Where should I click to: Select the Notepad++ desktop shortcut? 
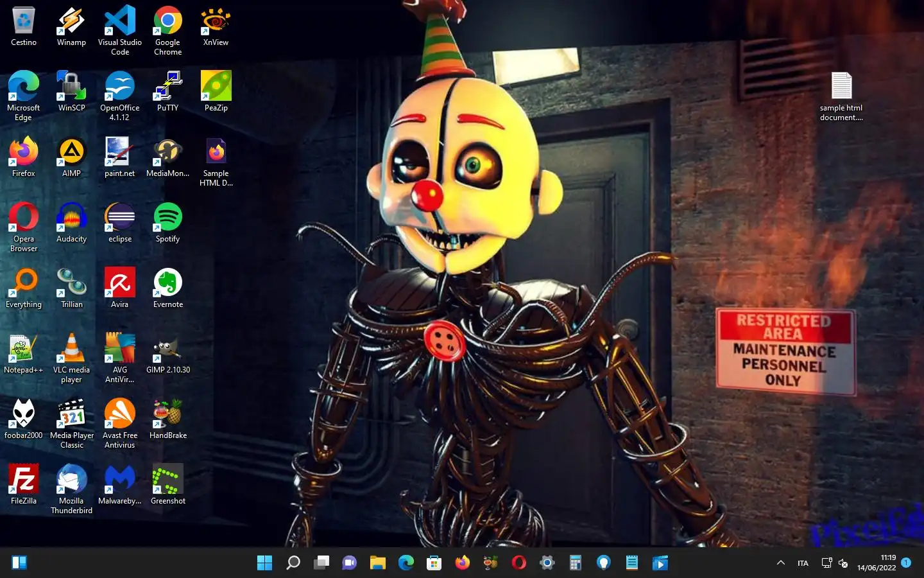tap(24, 355)
